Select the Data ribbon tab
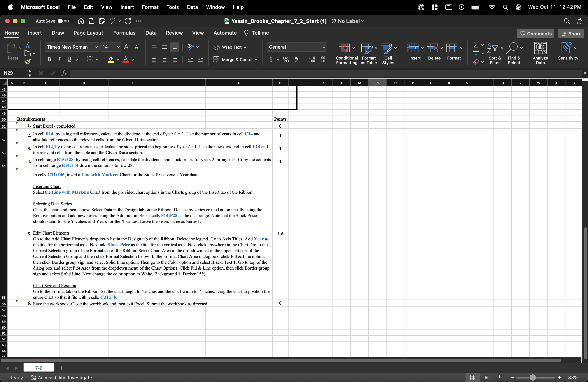The image size is (588, 382). (x=151, y=33)
